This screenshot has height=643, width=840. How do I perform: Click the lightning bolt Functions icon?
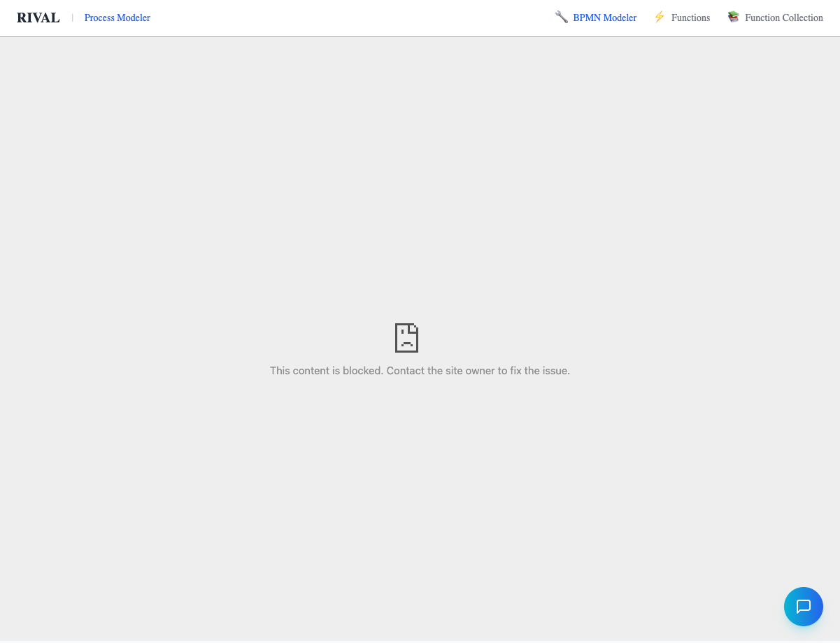(659, 17)
